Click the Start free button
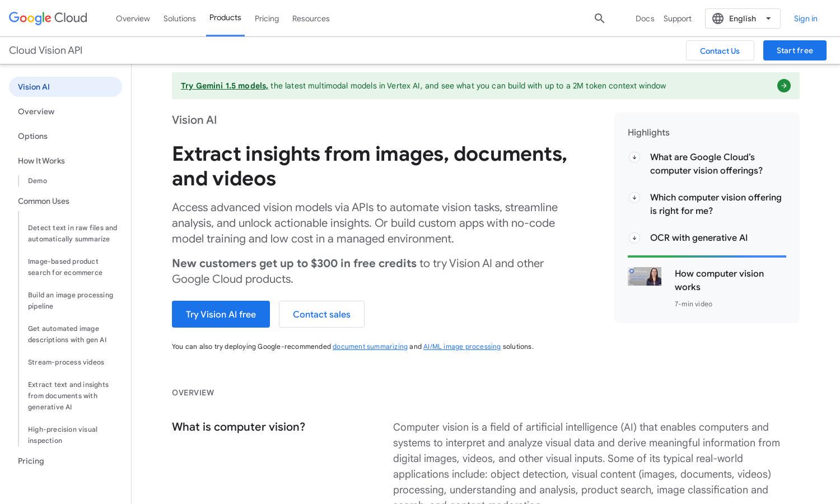840x504 pixels. [795, 50]
